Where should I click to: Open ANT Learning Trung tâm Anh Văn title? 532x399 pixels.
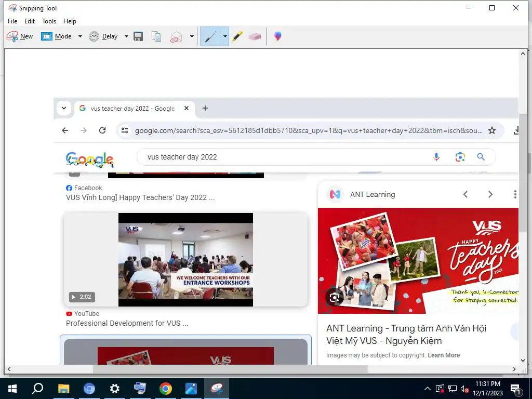pos(406,335)
